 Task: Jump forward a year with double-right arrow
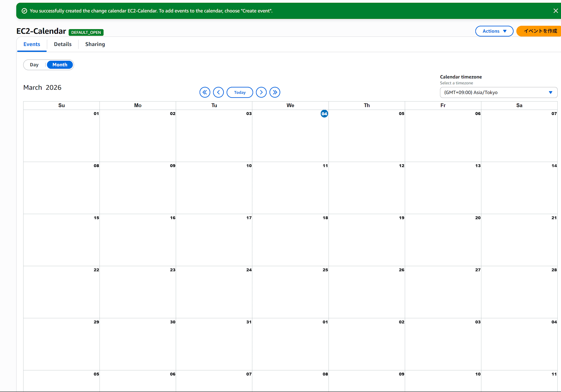pyautogui.click(x=275, y=92)
